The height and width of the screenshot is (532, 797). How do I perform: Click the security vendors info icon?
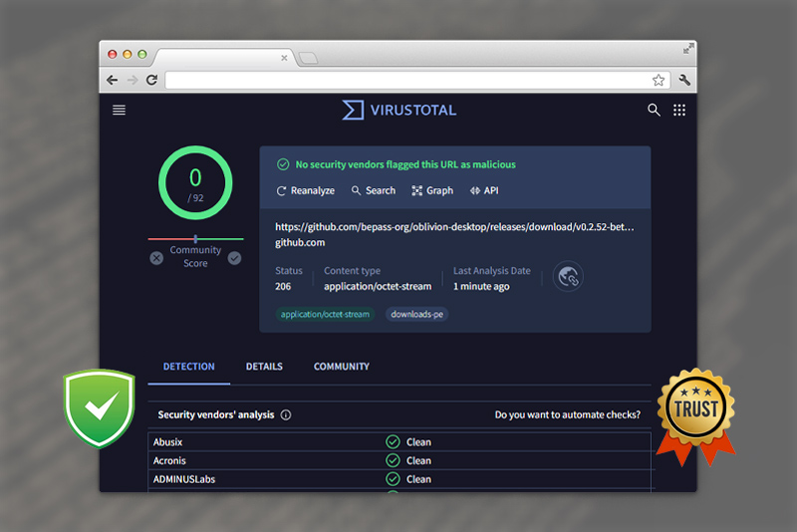286,415
